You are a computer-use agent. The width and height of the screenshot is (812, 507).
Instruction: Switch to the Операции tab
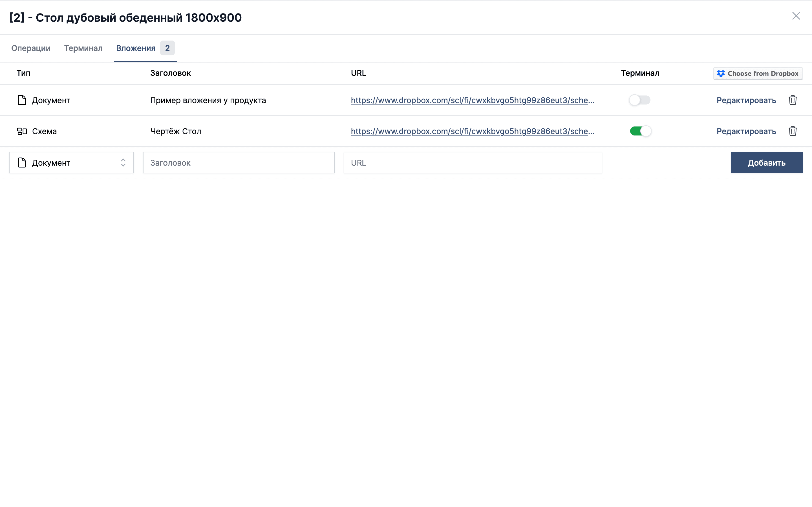pos(31,48)
